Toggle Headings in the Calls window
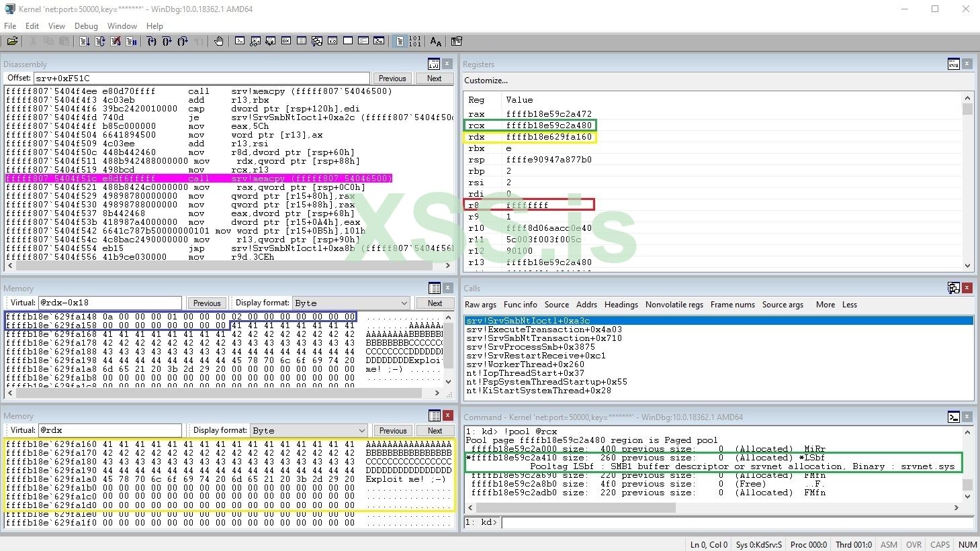This screenshot has height=551, width=980. pyautogui.click(x=621, y=305)
